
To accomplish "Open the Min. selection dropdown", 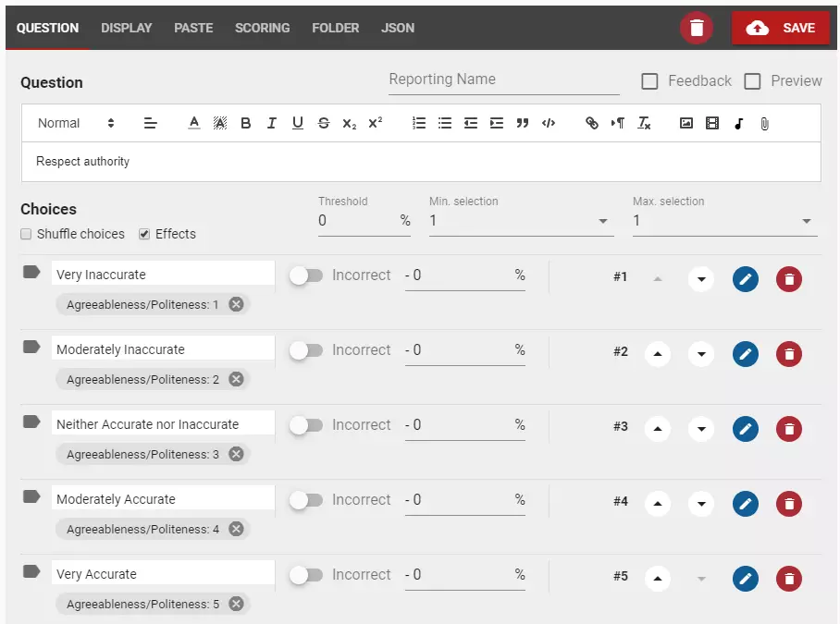I will (x=521, y=221).
